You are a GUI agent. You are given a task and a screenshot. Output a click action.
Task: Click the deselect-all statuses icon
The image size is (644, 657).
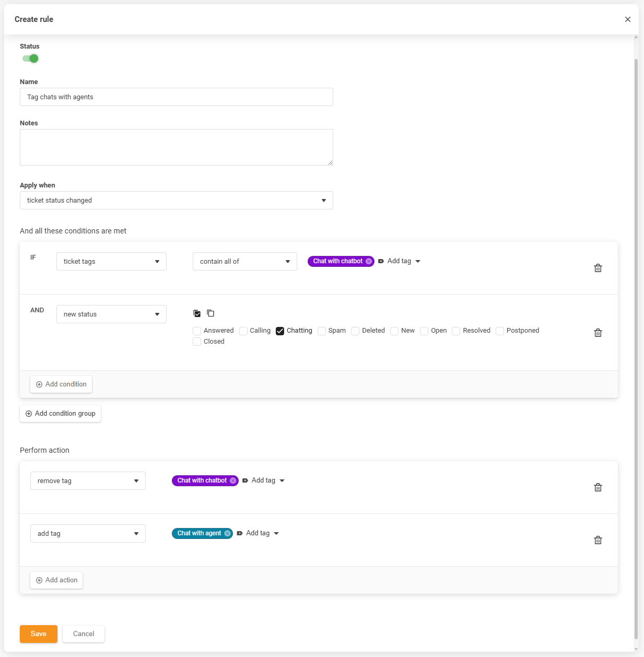210,313
